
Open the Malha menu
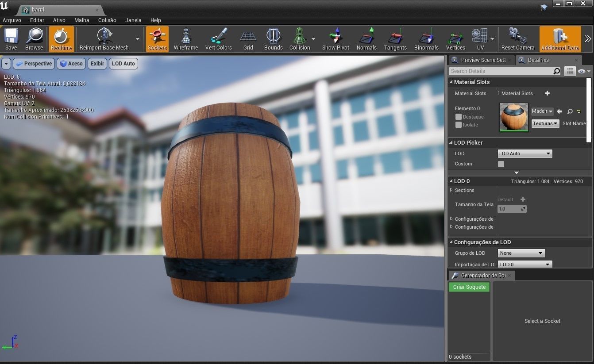point(82,20)
